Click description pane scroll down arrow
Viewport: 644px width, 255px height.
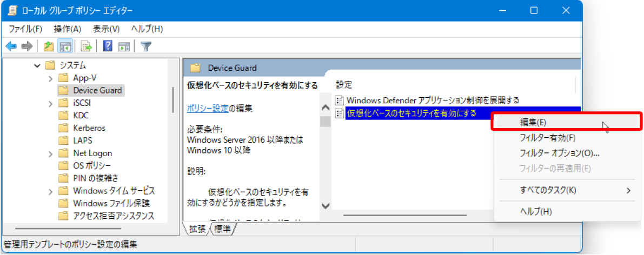(326, 205)
